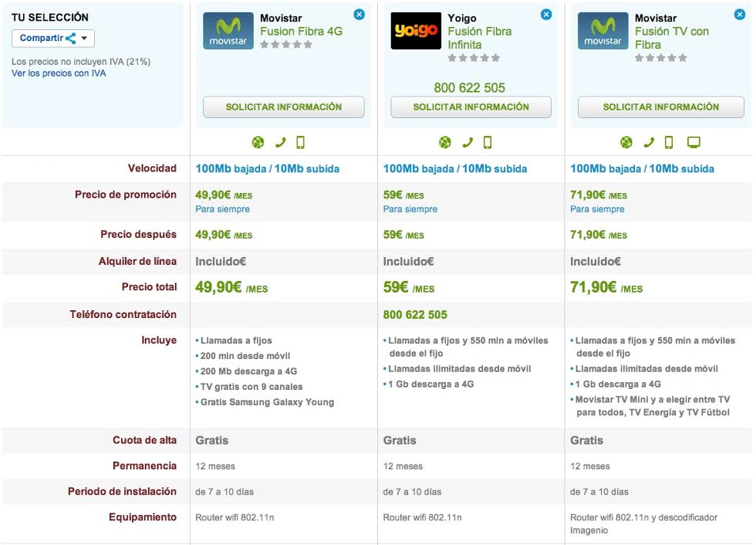
Task: Request information for Movistar Fusión TV con Fibra
Action: click(661, 107)
